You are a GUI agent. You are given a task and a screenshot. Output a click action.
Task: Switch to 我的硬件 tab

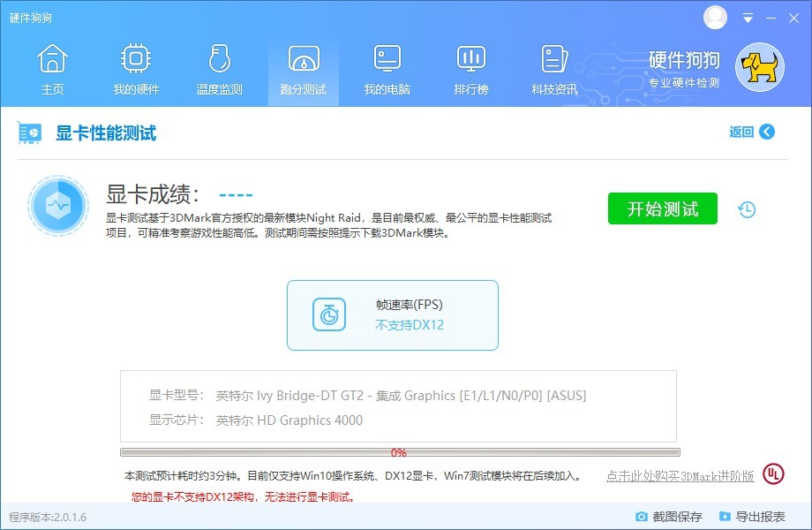tap(136, 70)
